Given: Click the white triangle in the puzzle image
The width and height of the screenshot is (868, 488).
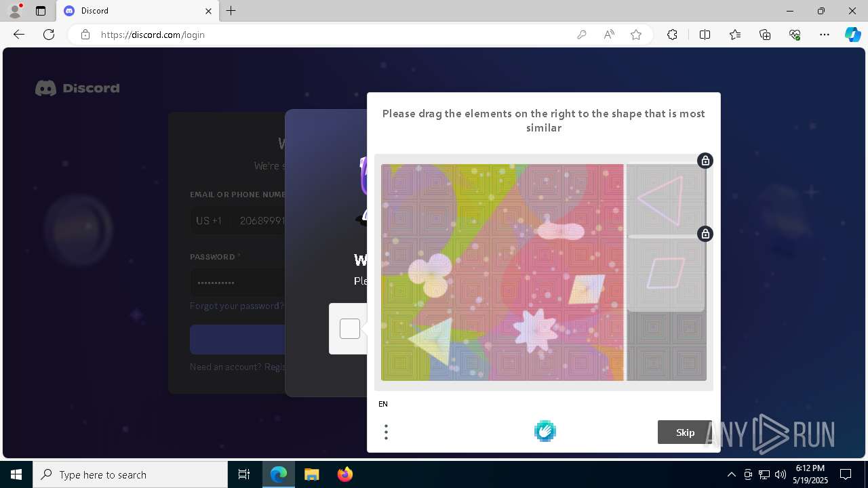Looking at the screenshot, I should (433, 341).
